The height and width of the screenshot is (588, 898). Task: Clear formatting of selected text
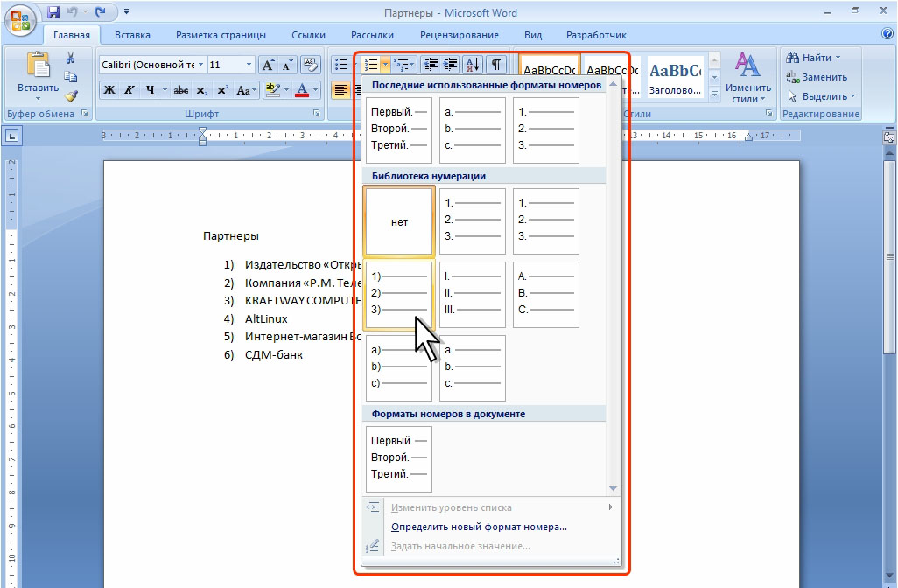[x=310, y=65]
